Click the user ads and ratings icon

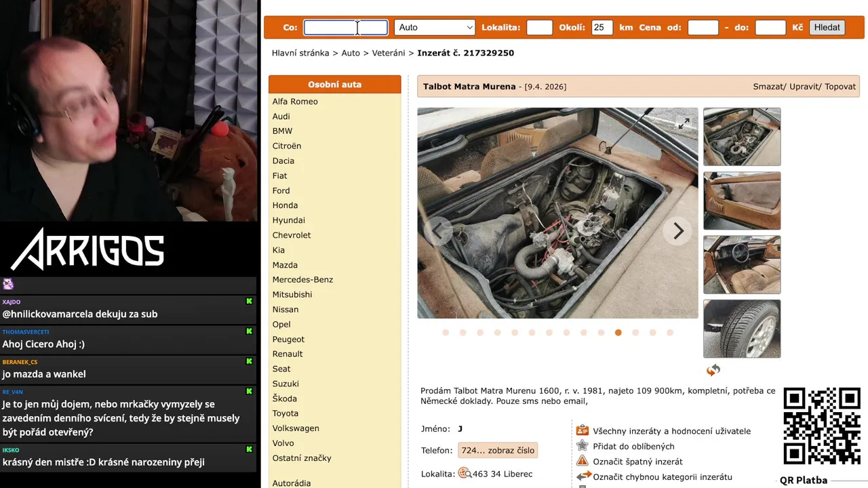coord(582,430)
